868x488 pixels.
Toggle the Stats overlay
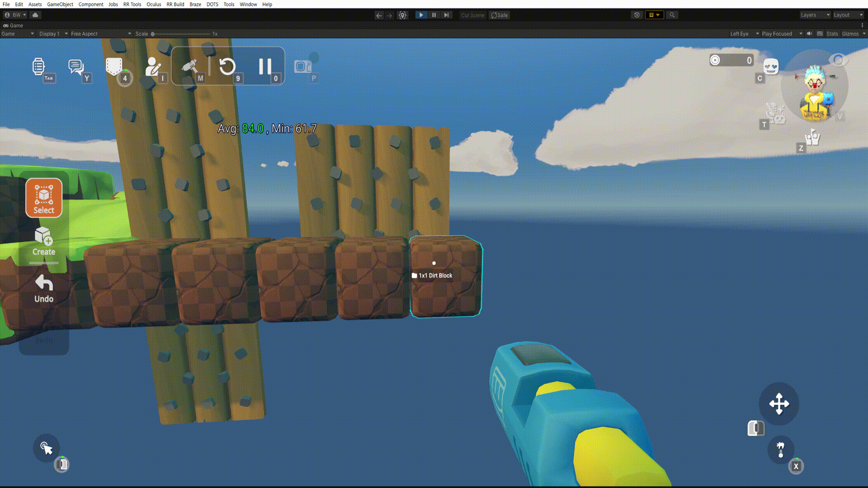pyautogui.click(x=832, y=34)
